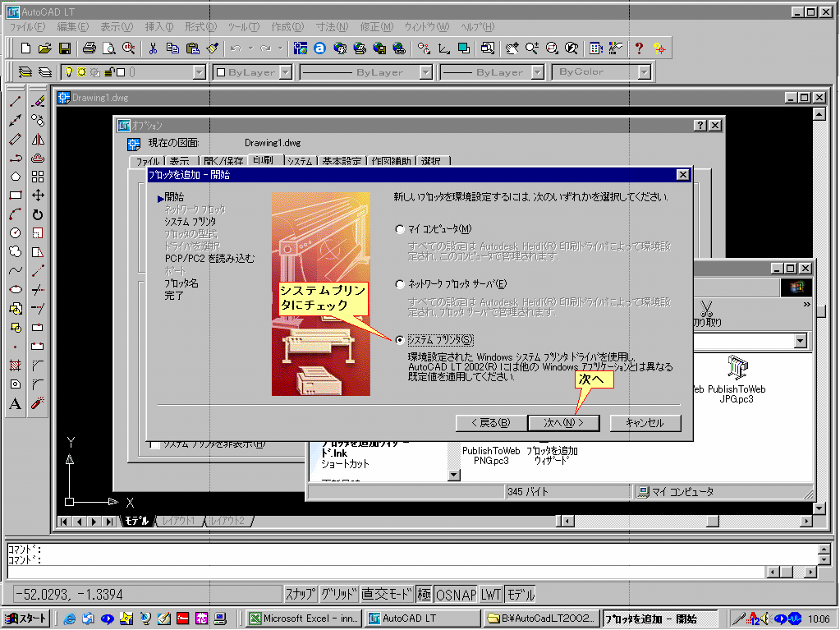Toggle the 直交モード status bar button
Viewport: 840px width, 630px height.
click(387, 594)
